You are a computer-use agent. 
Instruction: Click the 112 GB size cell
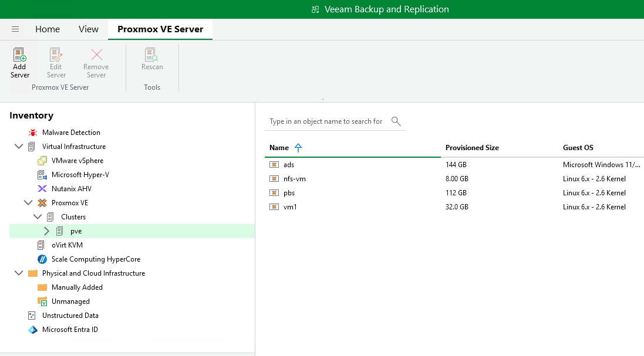coord(456,193)
